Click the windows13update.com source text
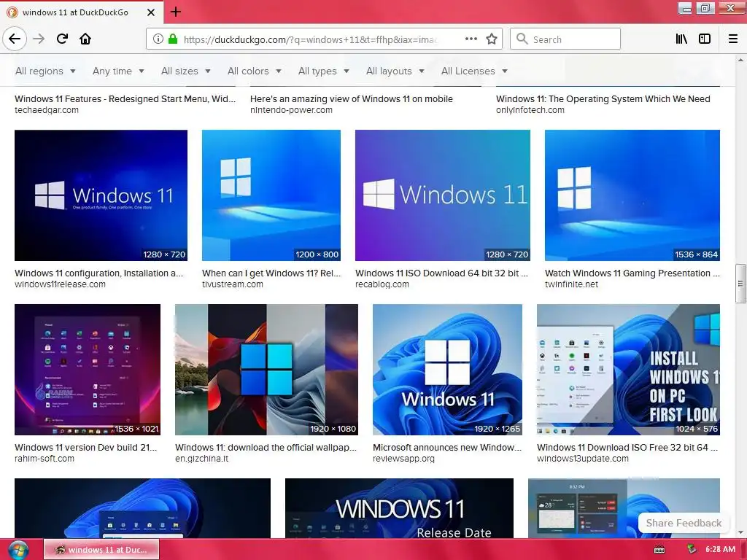The width and height of the screenshot is (747, 560). (583, 459)
